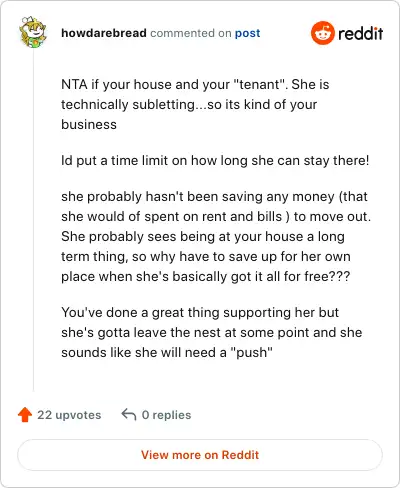Click the gray 'commented on' text
Viewport: 400px width, 488px height.
(x=191, y=33)
